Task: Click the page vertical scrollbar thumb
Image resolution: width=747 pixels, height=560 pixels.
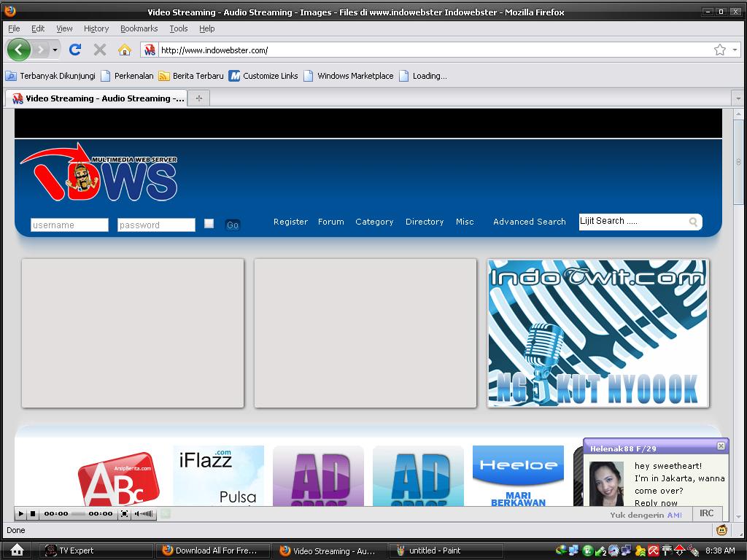Action: coord(738,162)
